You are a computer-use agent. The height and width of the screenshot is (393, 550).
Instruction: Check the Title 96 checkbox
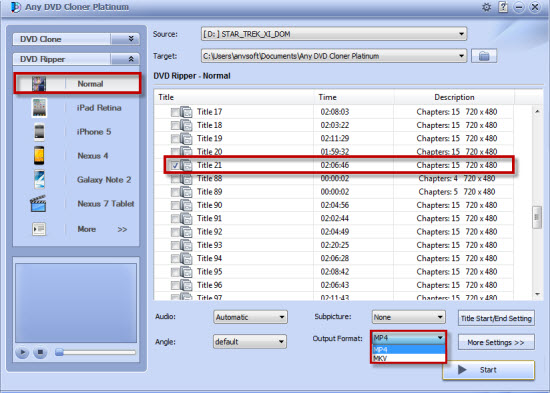[x=175, y=286]
